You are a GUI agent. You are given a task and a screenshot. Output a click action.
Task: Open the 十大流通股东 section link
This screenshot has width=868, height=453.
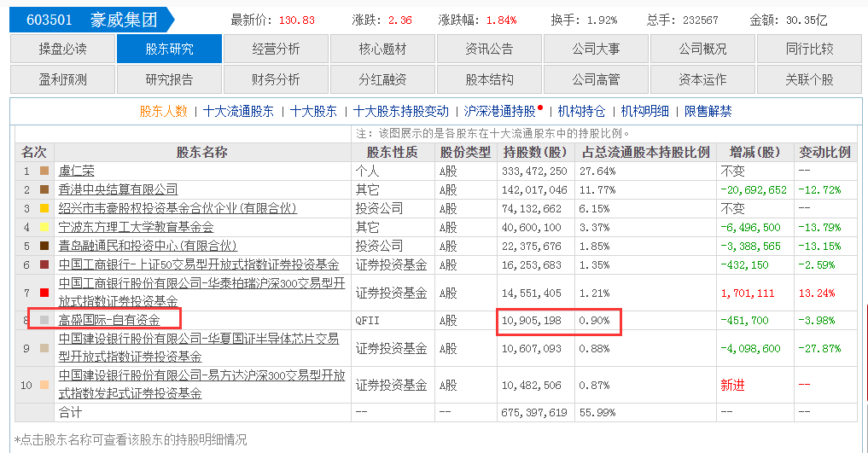click(x=239, y=111)
